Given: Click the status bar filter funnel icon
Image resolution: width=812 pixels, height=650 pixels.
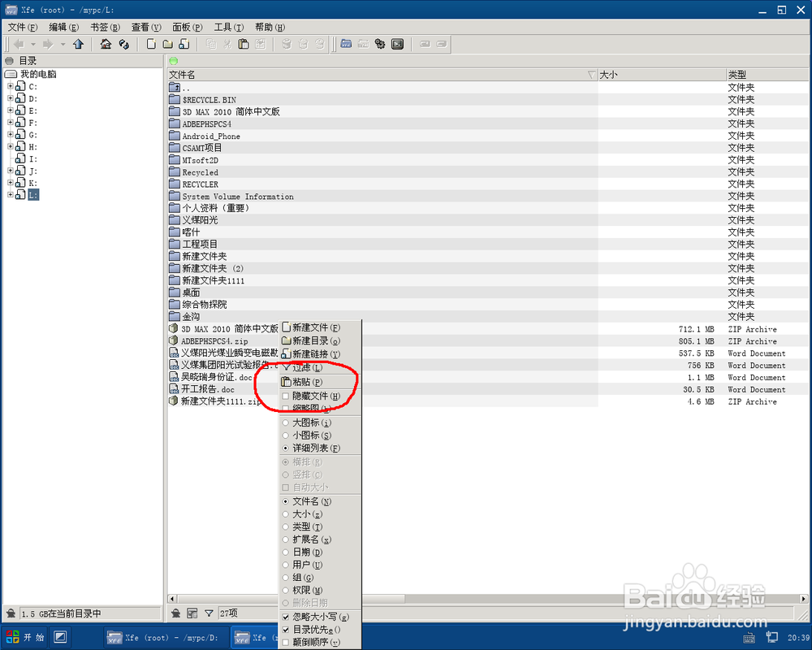Looking at the screenshot, I should point(209,613).
